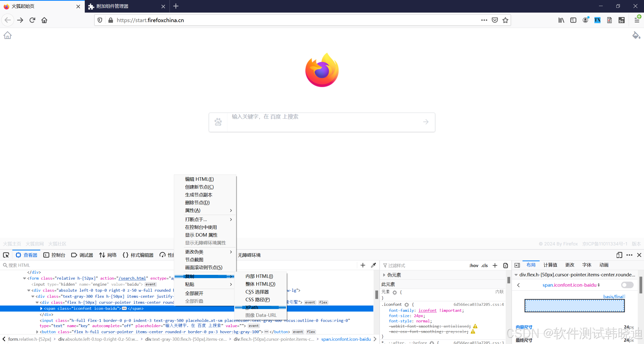
Task: Collapse the div.text-gray-300 node
Action: coord(33,296)
